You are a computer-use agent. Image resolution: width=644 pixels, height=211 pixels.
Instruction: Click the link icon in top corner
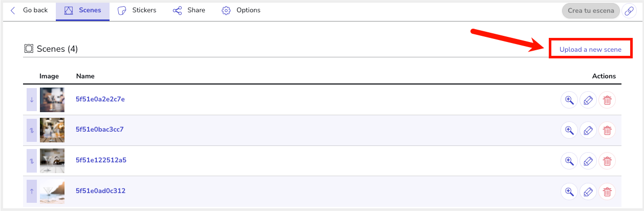(x=629, y=11)
